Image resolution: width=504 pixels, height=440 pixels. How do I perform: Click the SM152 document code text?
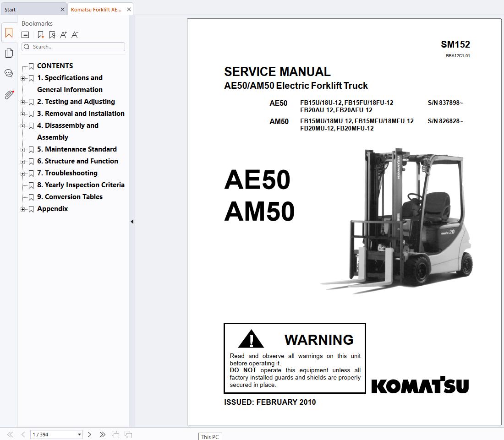455,44
